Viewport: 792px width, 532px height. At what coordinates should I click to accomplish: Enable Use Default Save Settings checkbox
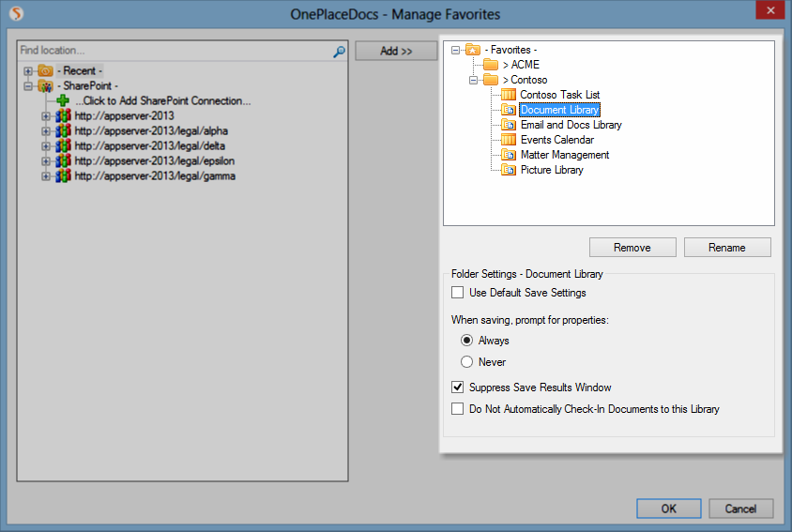(458, 293)
